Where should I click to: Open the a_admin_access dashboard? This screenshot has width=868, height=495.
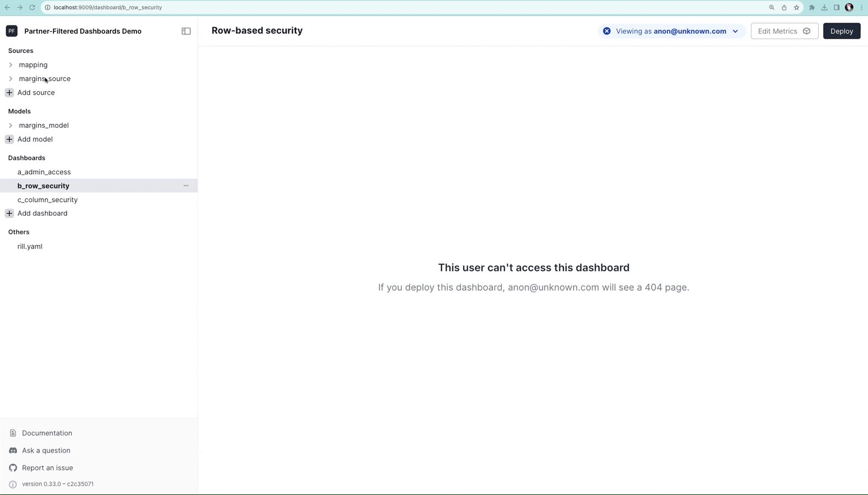tap(44, 172)
